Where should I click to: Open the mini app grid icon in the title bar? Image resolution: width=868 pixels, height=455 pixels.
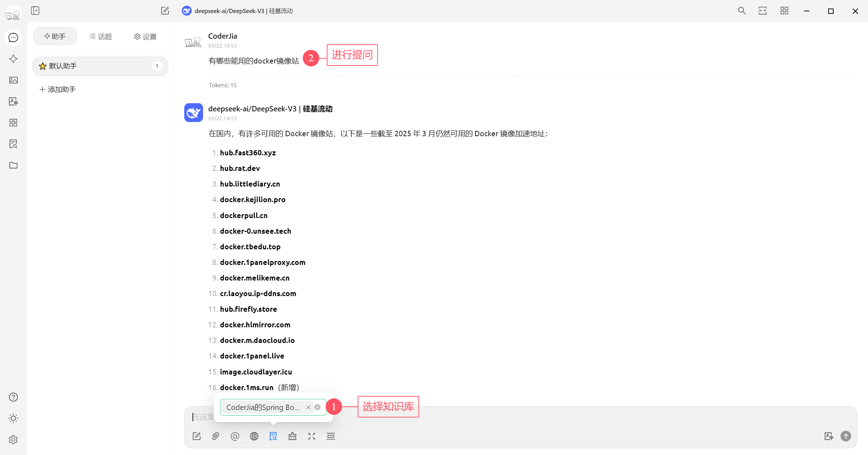point(784,11)
